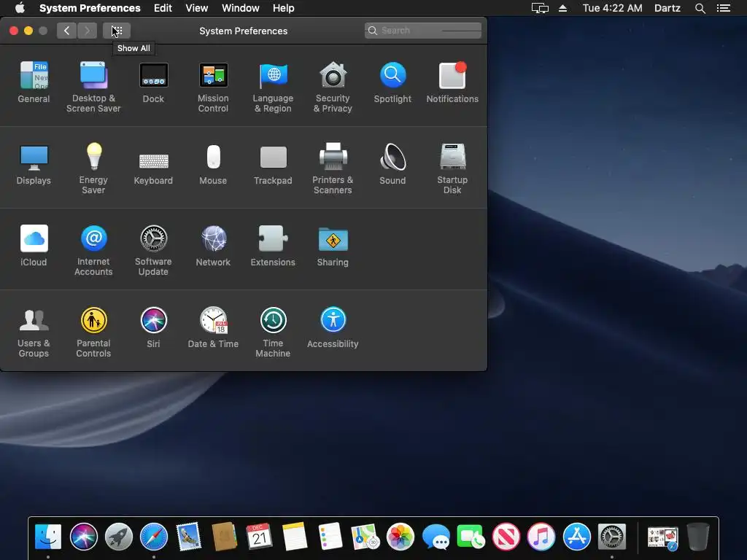
Task: Open the General preference pane
Action: [x=34, y=82]
